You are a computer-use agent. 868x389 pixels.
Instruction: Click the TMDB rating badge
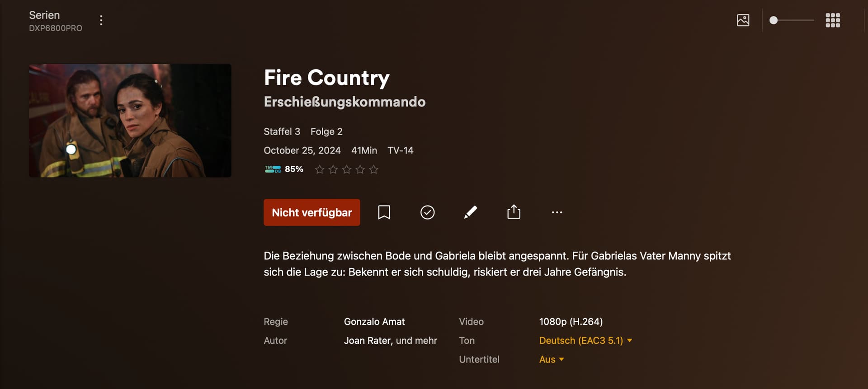tap(283, 169)
